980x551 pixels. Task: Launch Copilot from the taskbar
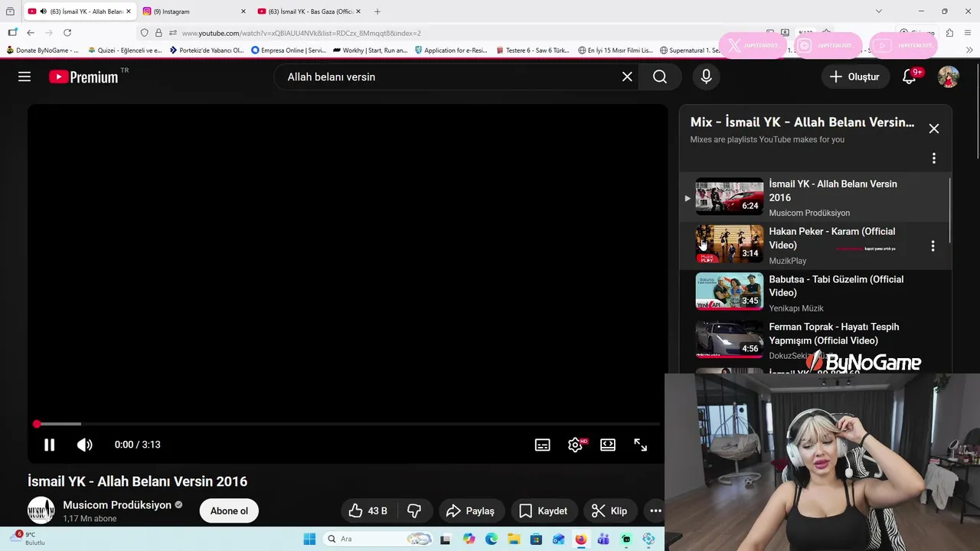(469, 539)
